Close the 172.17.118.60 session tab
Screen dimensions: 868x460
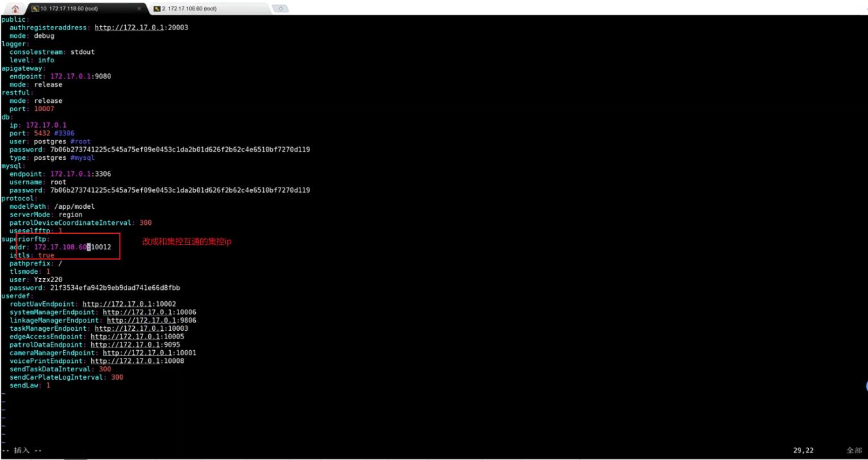pos(140,9)
